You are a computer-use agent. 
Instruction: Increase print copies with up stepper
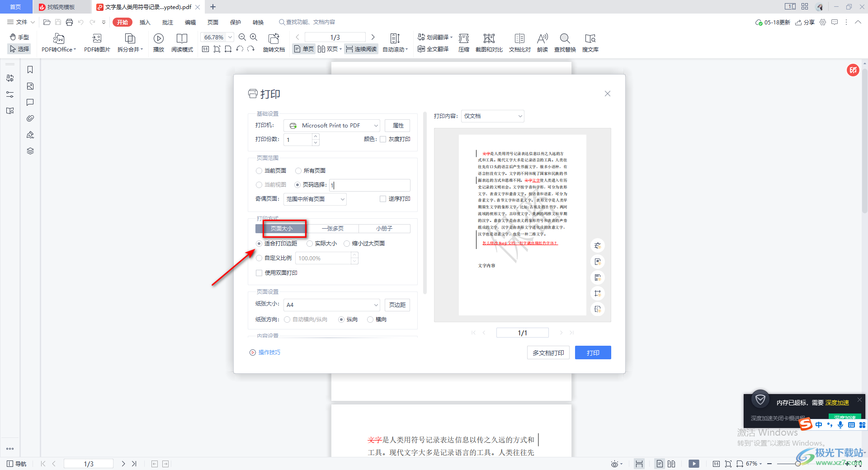tap(316, 136)
